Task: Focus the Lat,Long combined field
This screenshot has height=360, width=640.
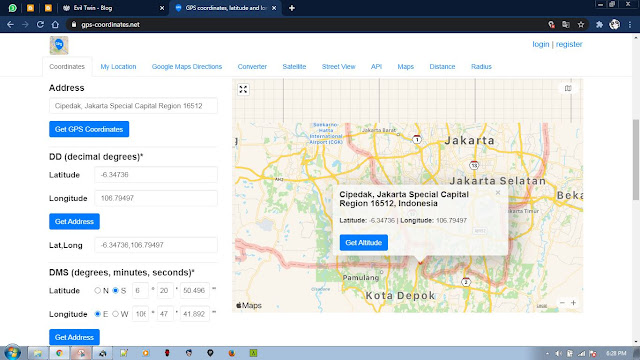Action: click(x=156, y=245)
